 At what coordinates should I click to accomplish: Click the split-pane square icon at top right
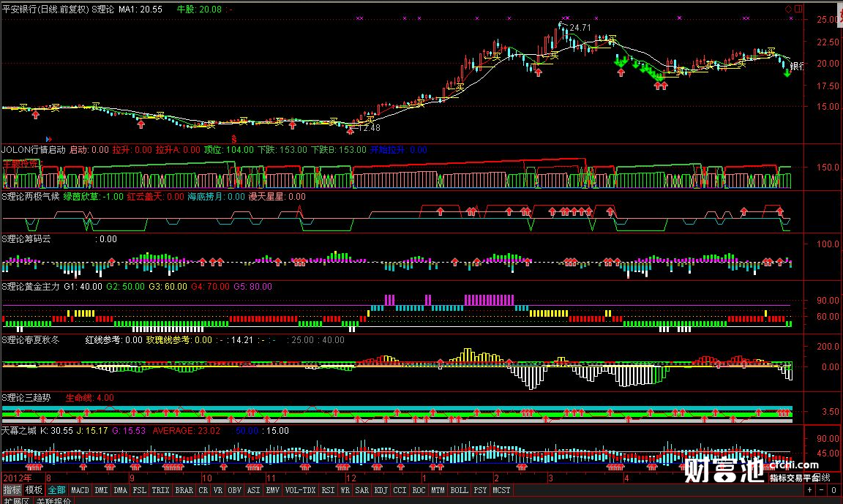[x=798, y=9]
